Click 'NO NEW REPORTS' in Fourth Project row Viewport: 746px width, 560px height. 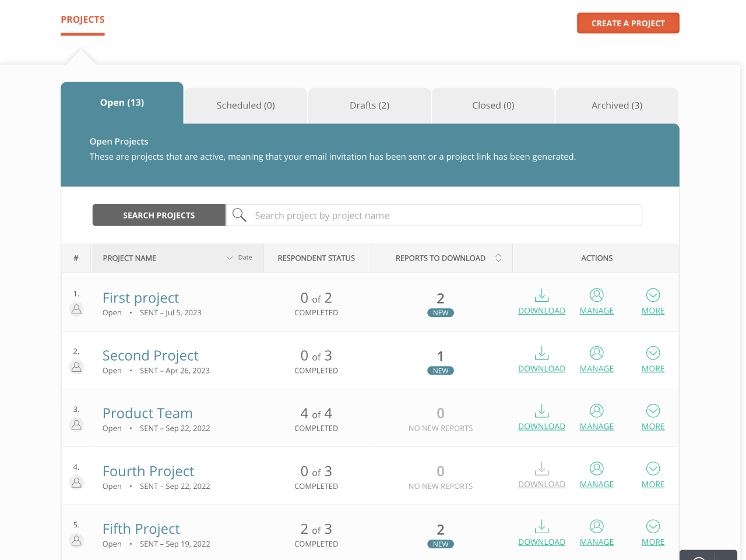[441, 486]
